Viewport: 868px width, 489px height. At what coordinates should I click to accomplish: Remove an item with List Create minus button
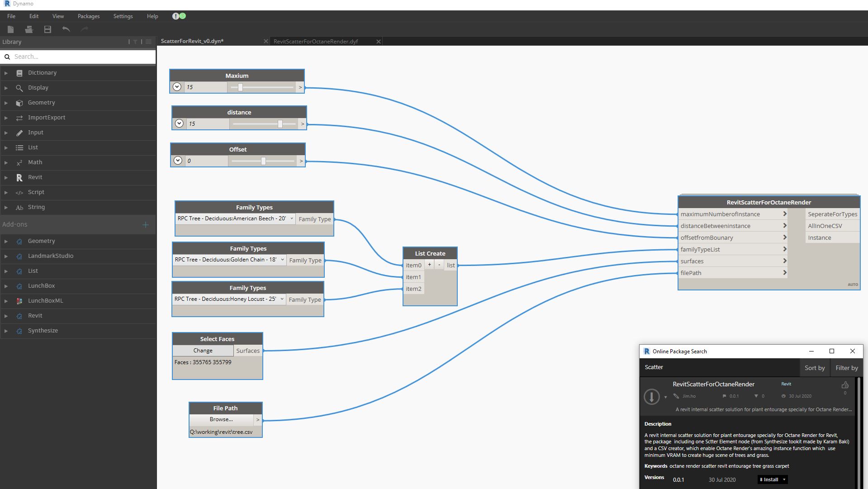pyautogui.click(x=439, y=265)
